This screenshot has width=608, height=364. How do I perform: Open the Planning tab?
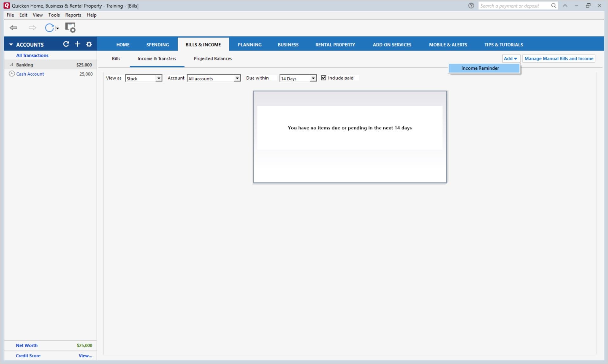[250, 45]
